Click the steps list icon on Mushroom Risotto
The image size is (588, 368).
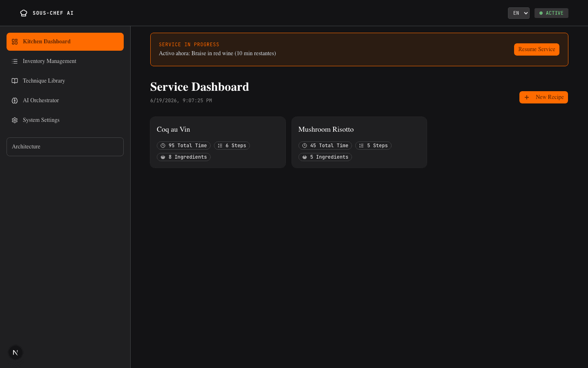[361, 146]
